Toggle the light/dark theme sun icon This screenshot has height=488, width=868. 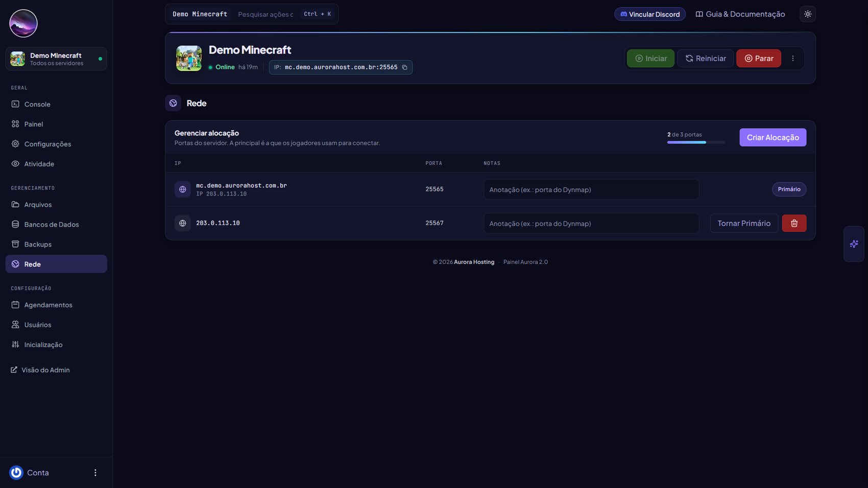click(808, 14)
